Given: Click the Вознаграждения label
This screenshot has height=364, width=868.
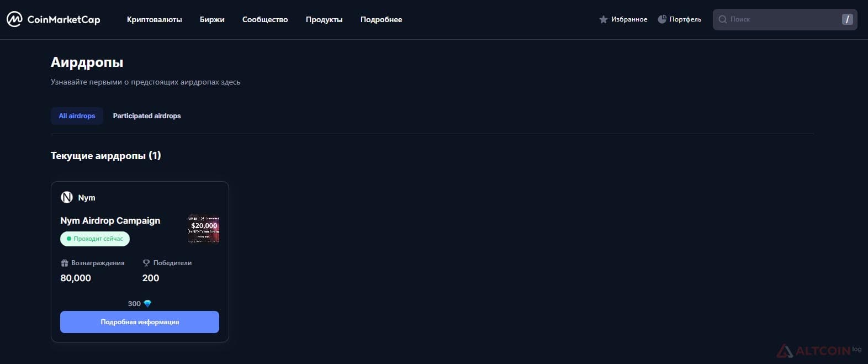Looking at the screenshot, I should 98,263.
